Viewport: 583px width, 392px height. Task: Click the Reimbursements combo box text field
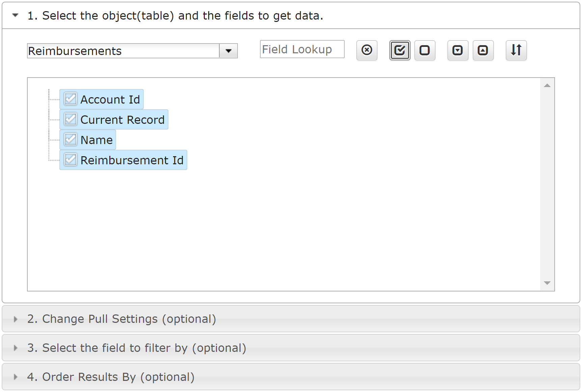(123, 51)
